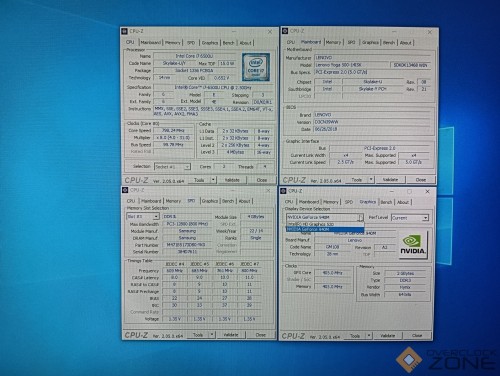This screenshot has height=376, width=500.
Task: Click the motherboard Manufacturer value LENOVO
Action: 372,58
